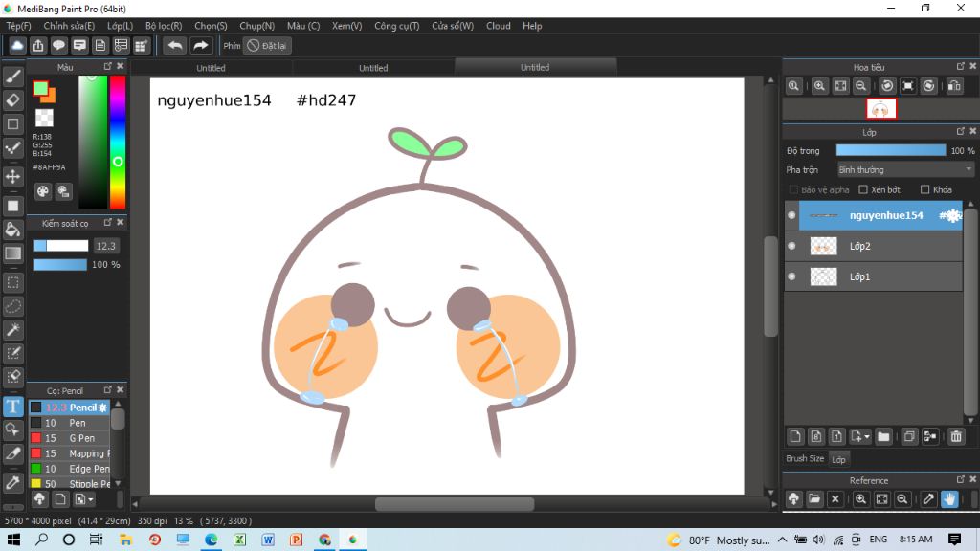Open the Cloud menu
The height and width of the screenshot is (551, 980).
pos(498,26)
